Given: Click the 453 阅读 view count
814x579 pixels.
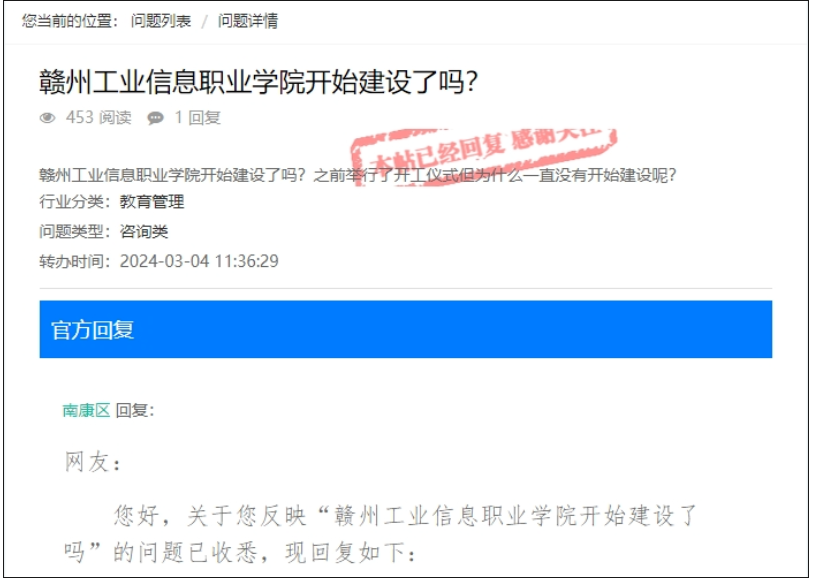Looking at the screenshot, I should 99,117.
